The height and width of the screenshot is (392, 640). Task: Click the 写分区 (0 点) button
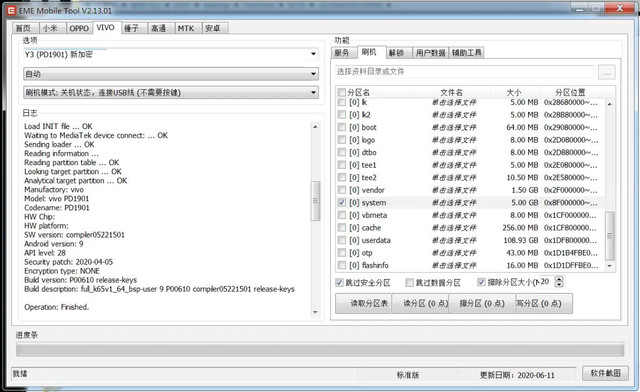tap(544, 304)
